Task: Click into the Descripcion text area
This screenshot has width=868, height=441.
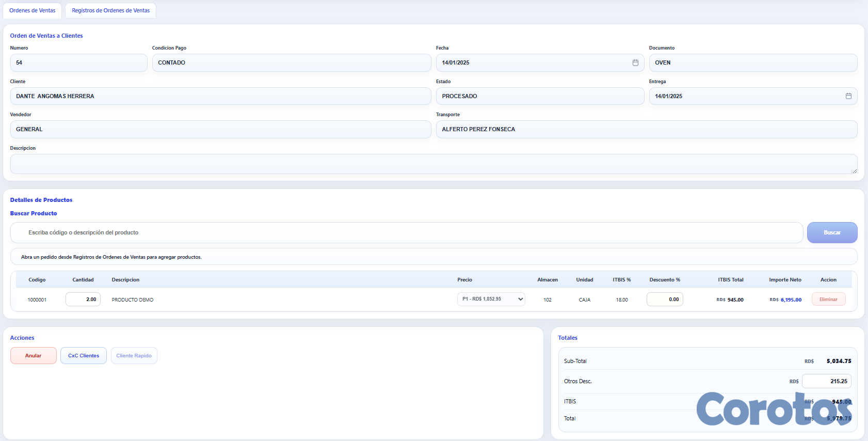Action: point(433,164)
